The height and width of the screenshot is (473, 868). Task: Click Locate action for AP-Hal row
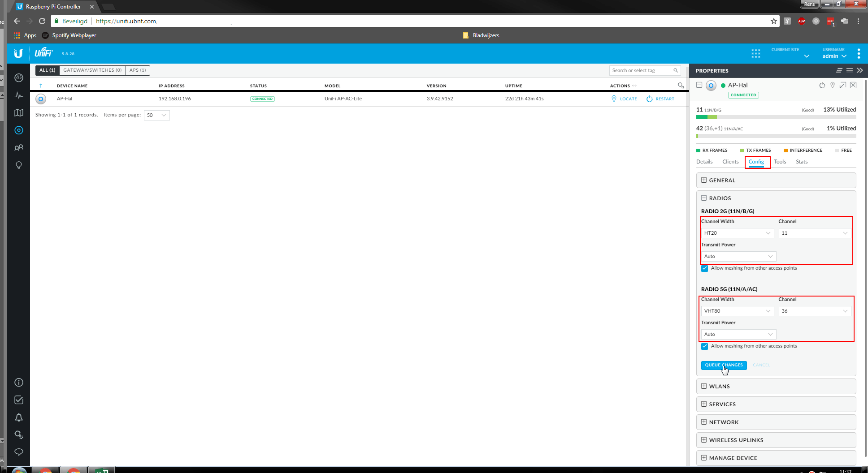(624, 99)
